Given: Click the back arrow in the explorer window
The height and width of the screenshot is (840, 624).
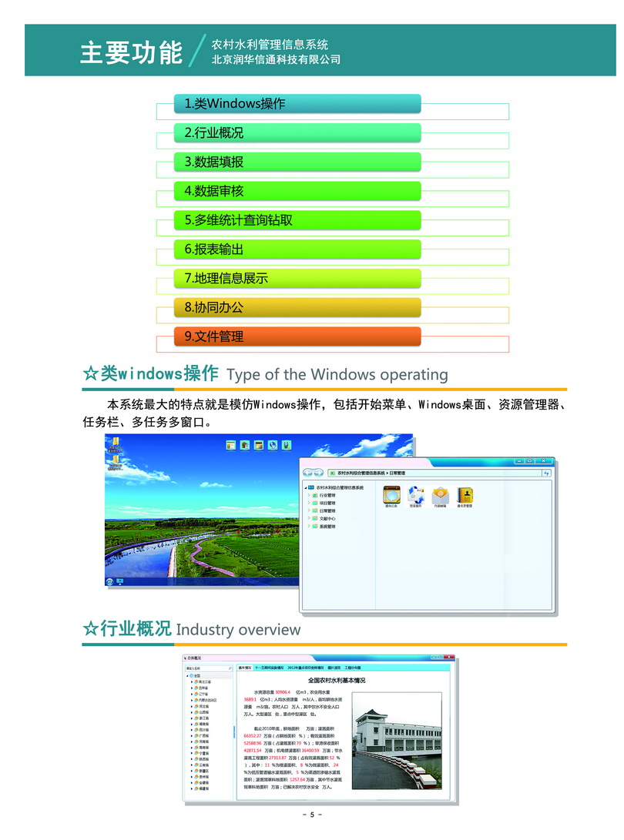Looking at the screenshot, I should [307, 473].
